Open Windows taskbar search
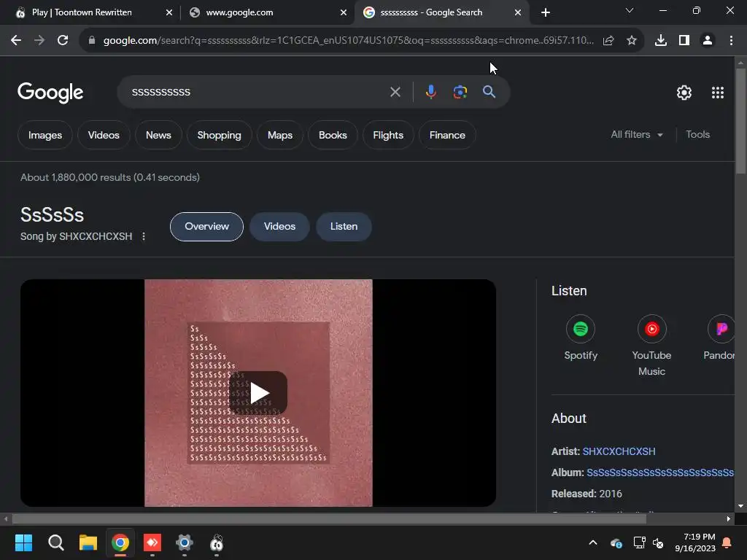The image size is (747, 560). pyautogui.click(x=55, y=542)
